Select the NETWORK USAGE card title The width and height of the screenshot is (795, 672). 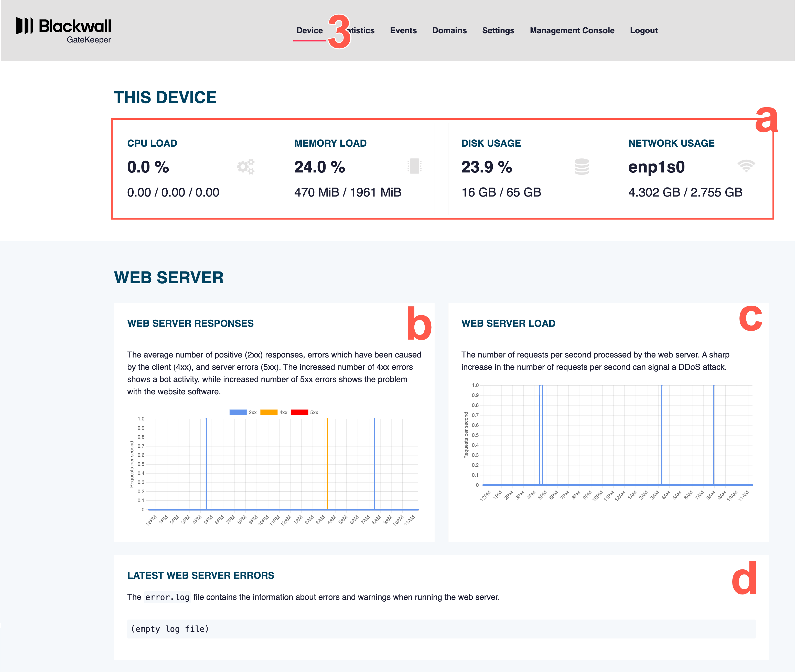pyautogui.click(x=672, y=143)
